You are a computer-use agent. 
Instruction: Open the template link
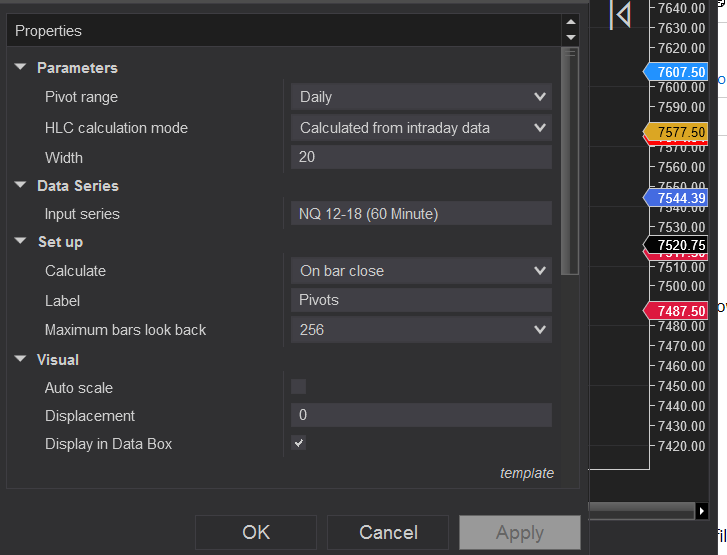(526, 473)
